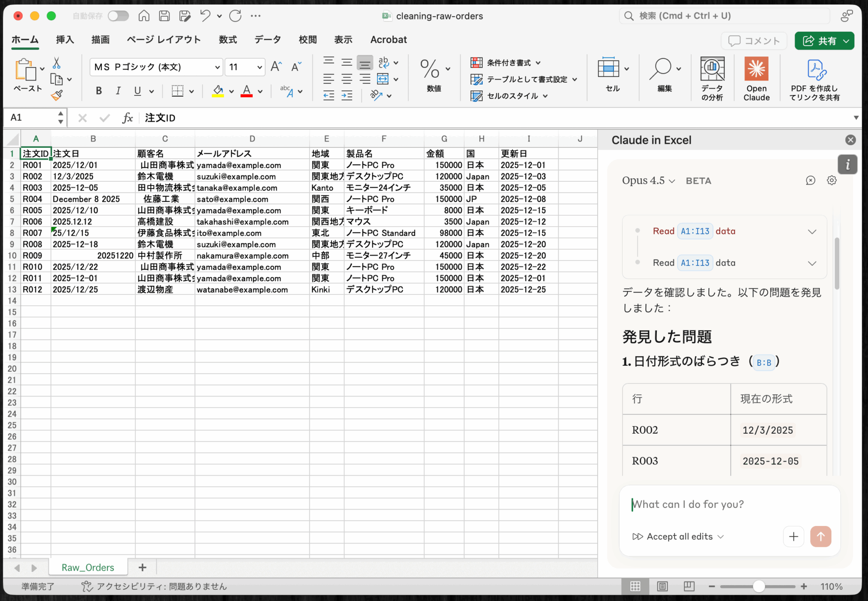Click the scissors cut icon
Screen dimensions: 868x601
57,63
